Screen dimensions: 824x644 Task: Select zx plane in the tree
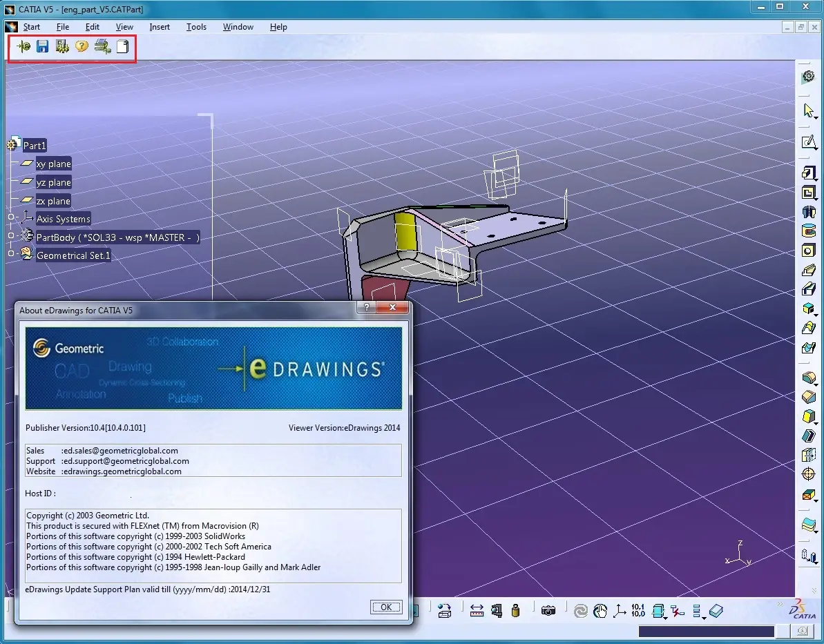(x=53, y=201)
